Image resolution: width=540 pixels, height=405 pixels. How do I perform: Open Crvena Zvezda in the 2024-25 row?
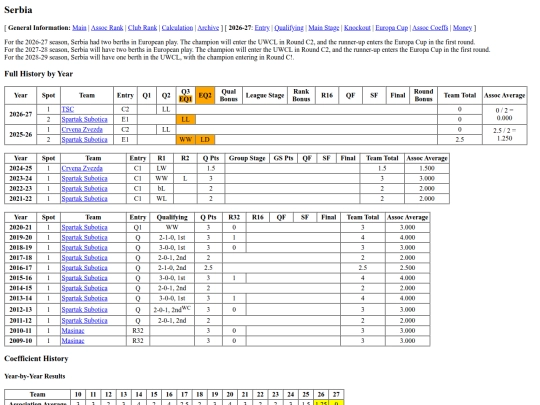pos(82,168)
